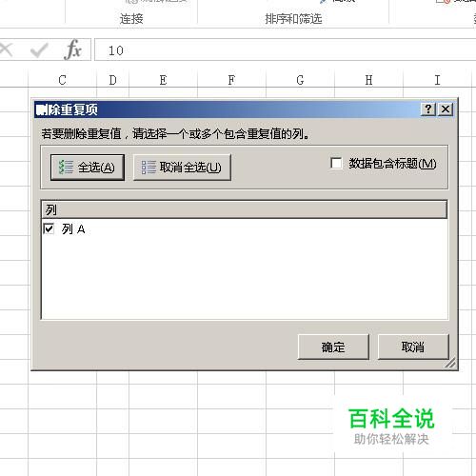Click the formula bar confirm checkmark icon

tap(39, 50)
